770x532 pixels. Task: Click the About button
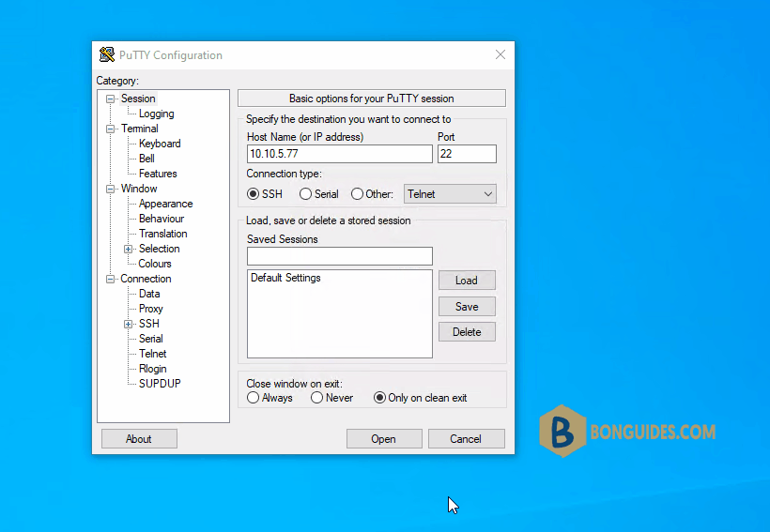click(139, 439)
